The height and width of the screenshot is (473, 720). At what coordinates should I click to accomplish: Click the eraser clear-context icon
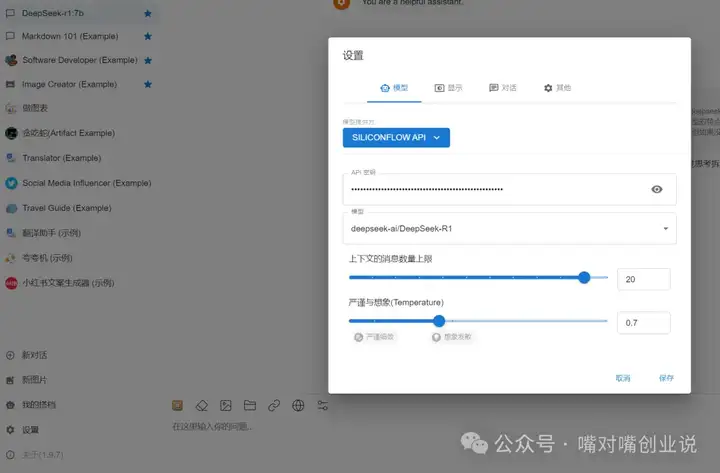202,405
